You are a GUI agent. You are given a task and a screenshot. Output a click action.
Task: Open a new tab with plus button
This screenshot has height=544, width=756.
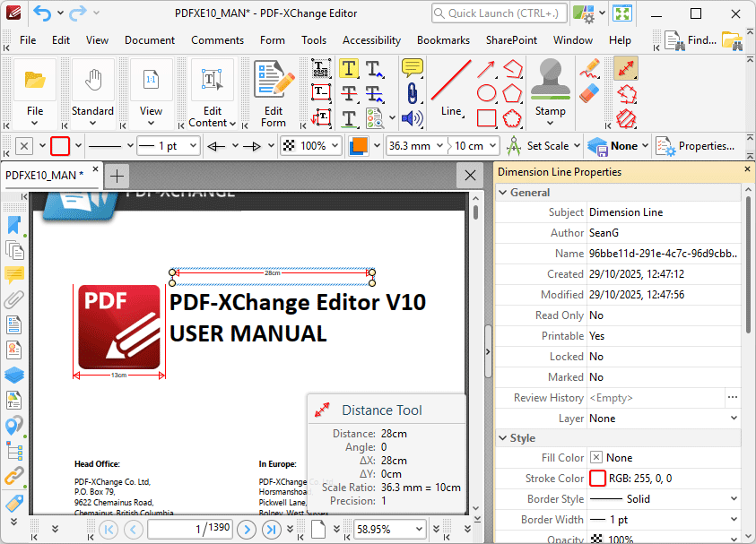[x=117, y=176]
